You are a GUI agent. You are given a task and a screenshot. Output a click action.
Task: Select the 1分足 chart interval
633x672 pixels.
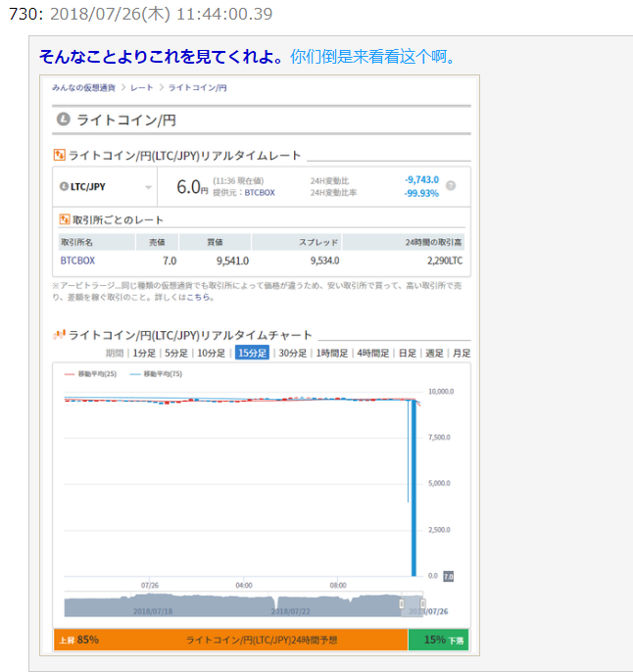144,353
